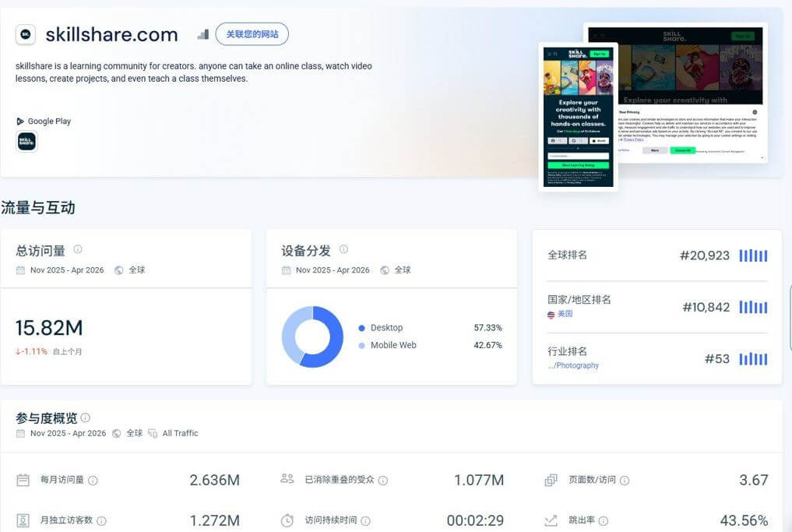Click the calendar icon in the 设备分发 card
This screenshot has height=532, width=792.
click(286, 270)
